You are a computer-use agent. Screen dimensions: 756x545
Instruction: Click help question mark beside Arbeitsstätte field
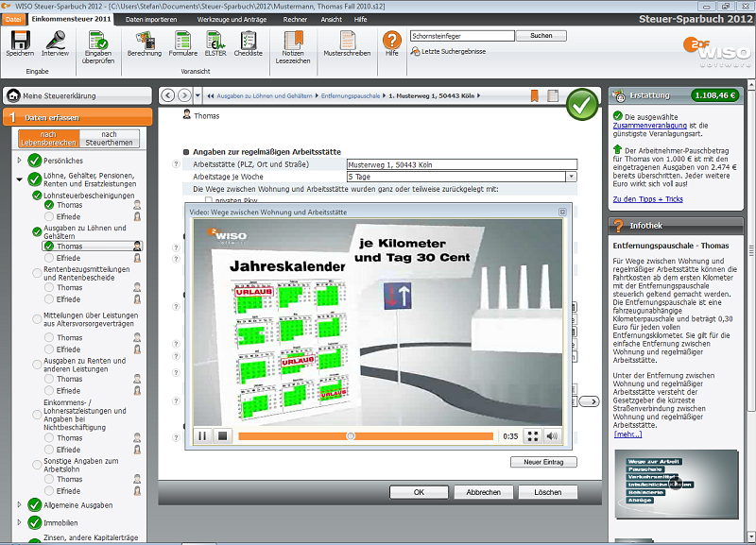[x=176, y=164]
